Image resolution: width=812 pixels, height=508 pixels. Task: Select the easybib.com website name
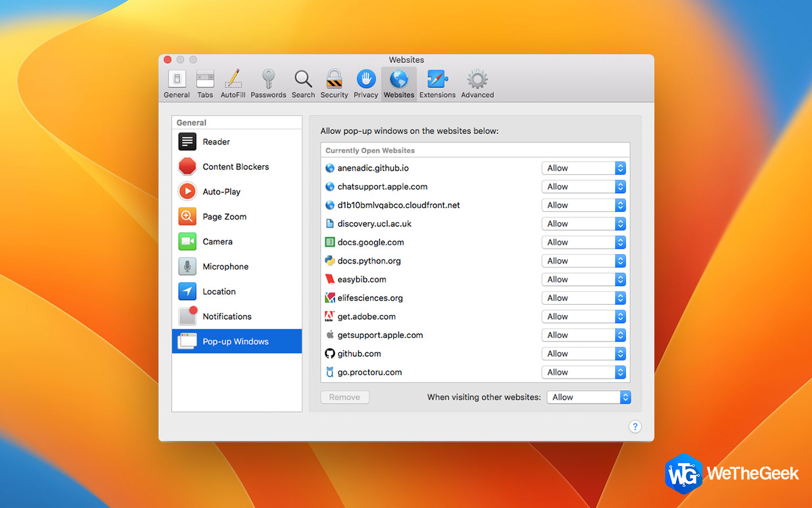[x=362, y=279]
